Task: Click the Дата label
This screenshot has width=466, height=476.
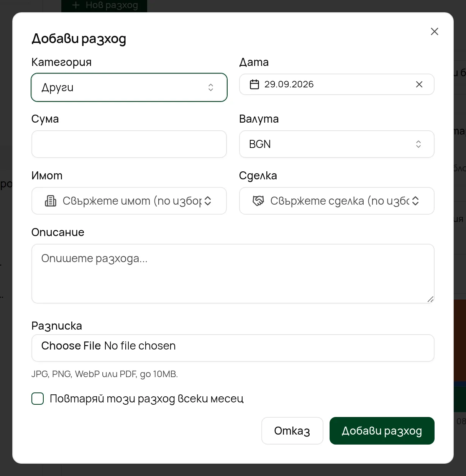Action: tap(254, 62)
